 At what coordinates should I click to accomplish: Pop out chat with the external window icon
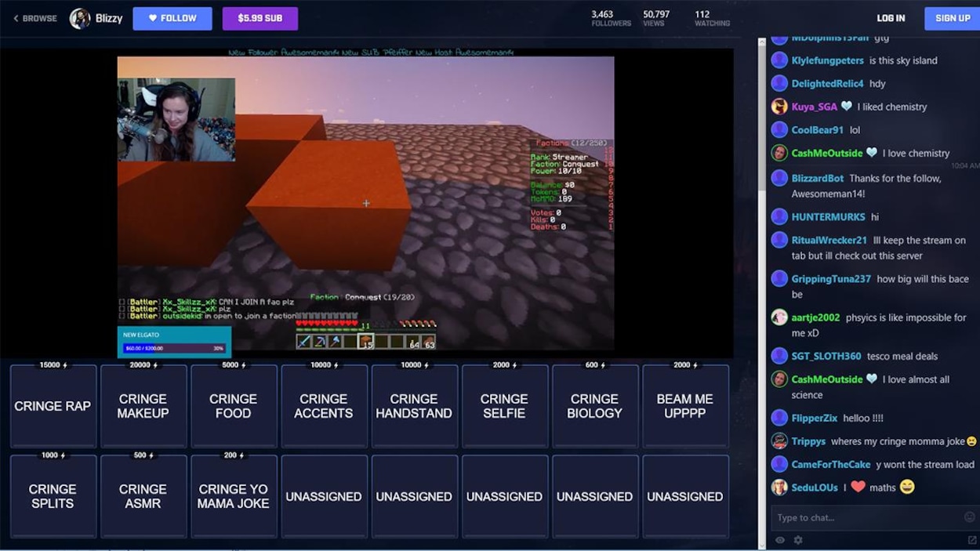(972, 540)
